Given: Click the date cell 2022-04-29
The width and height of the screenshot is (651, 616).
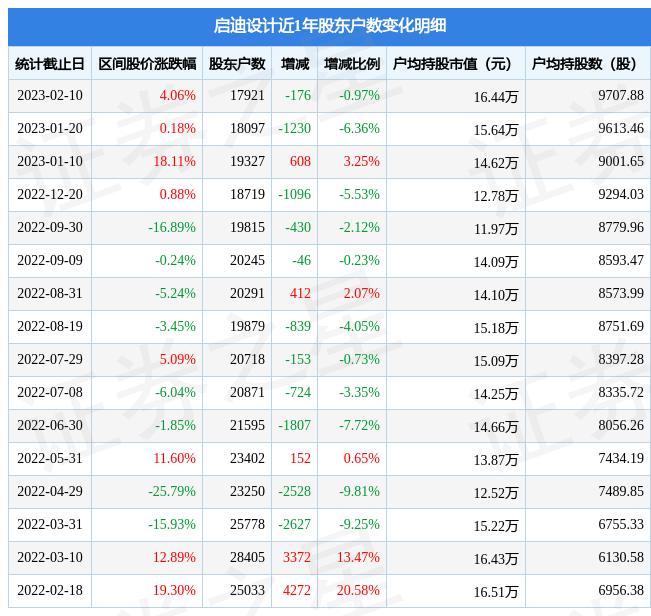Looking at the screenshot, I should point(50,491).
